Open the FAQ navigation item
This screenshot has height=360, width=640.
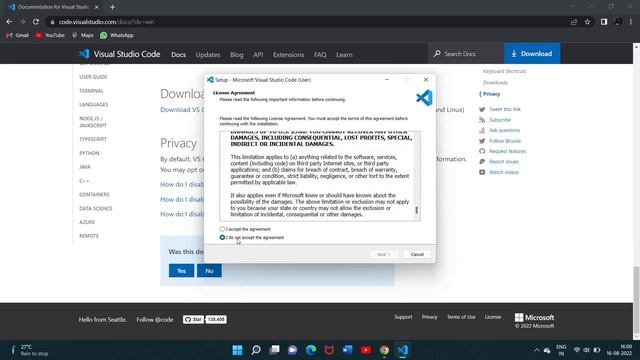pos(320,55)
